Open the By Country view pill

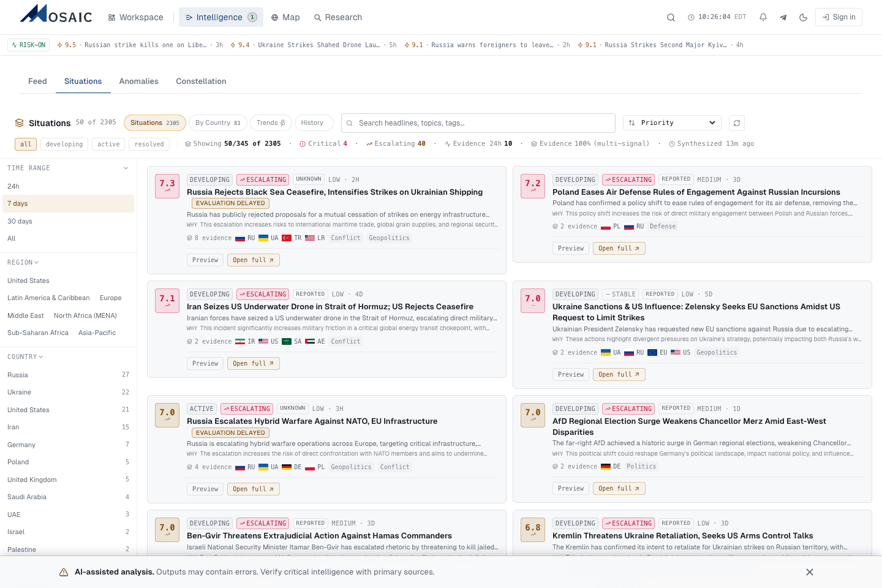click(218, 123)
